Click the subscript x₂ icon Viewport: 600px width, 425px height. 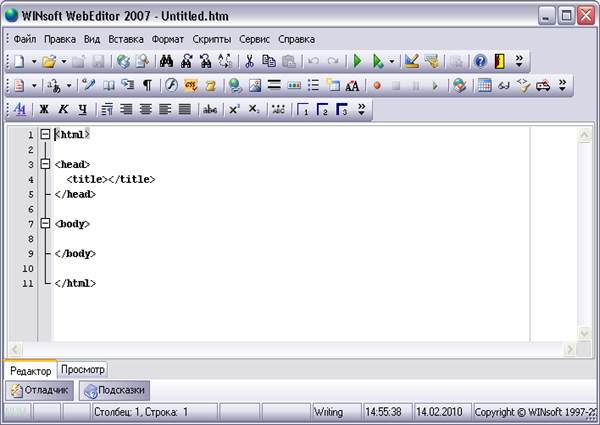coord(253,109)
